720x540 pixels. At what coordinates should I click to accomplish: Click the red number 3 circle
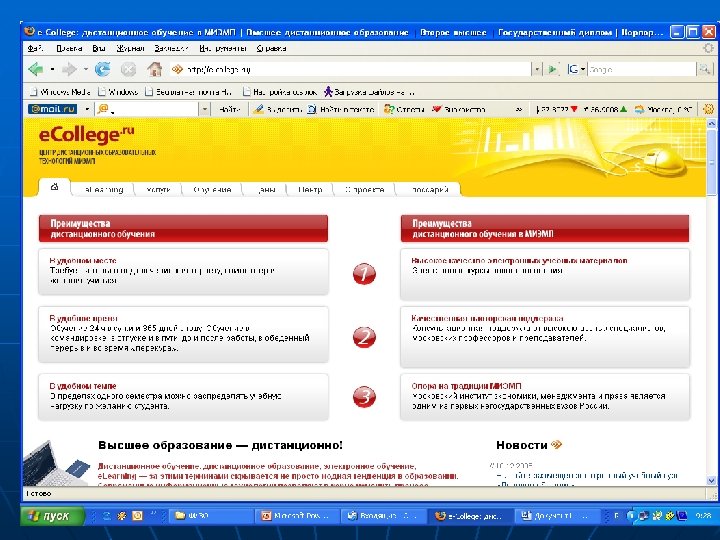(364, 396)
